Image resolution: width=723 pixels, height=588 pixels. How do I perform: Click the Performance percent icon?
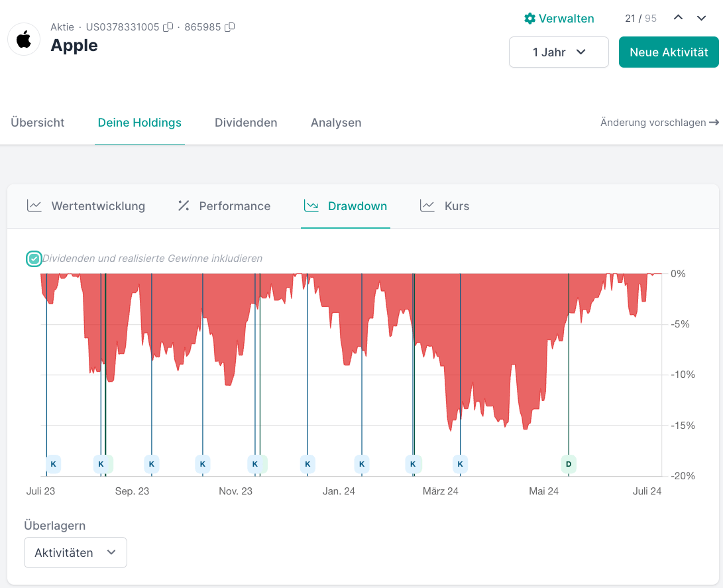(x=184, y=206)
